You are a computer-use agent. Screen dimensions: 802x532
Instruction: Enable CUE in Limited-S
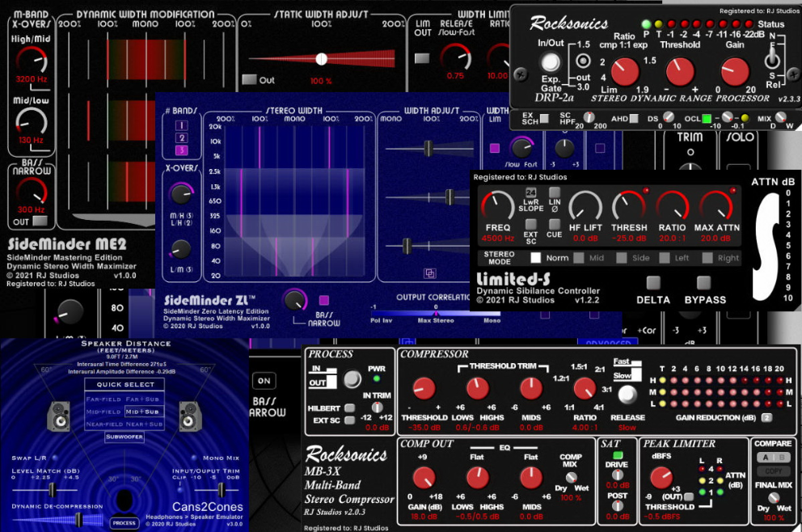point(555,224)
